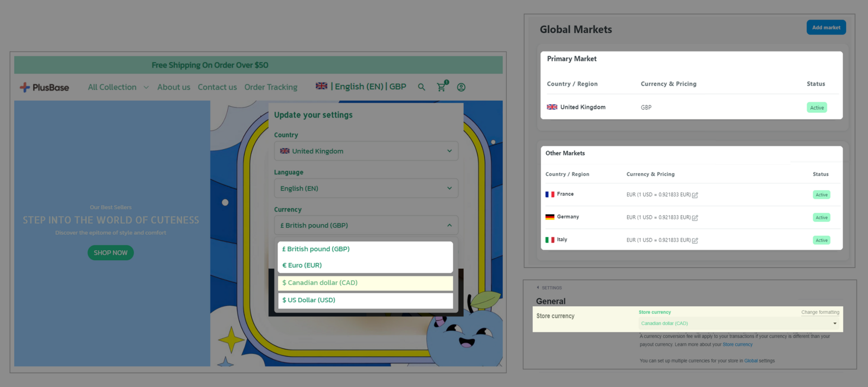This screenshot has height=387, width=868.
Task: Open the Change formatting link
Action: (820, 312)
